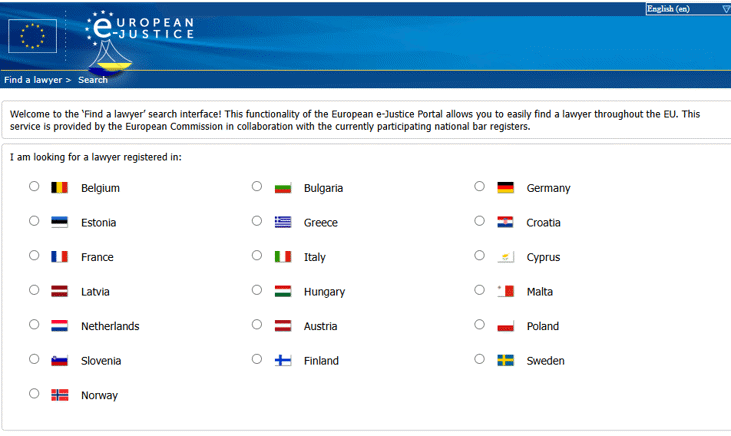This screenshot has height=436, width=731.
Task: Select the Croatia radio button
Action: (x=479, y=221)
